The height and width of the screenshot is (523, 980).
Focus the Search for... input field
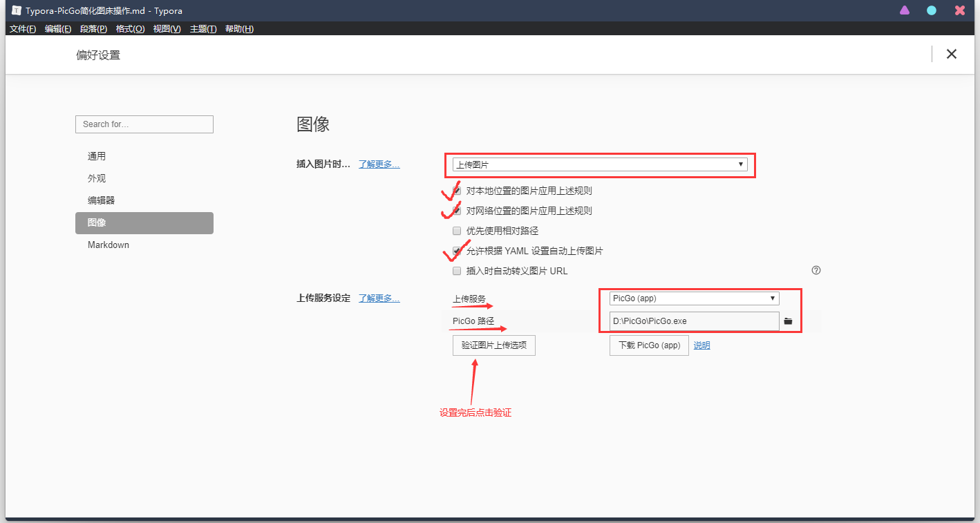click(x=144, y=124)
